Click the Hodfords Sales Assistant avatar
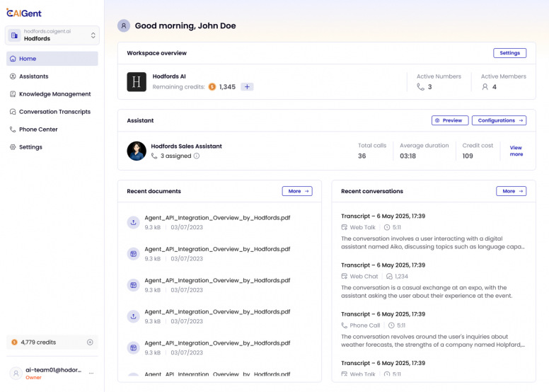This screenshot has width=549, height=392. (137, 151)
